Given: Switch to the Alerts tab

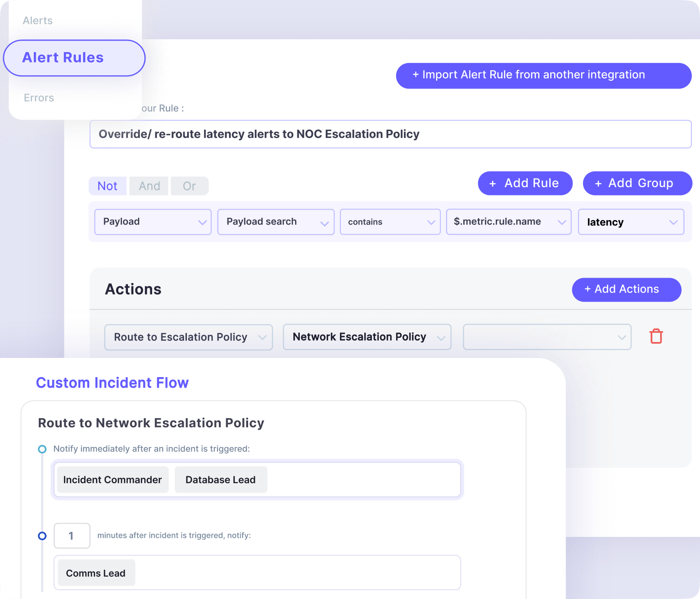Looking at the screenshot, I should pos(38,21).
